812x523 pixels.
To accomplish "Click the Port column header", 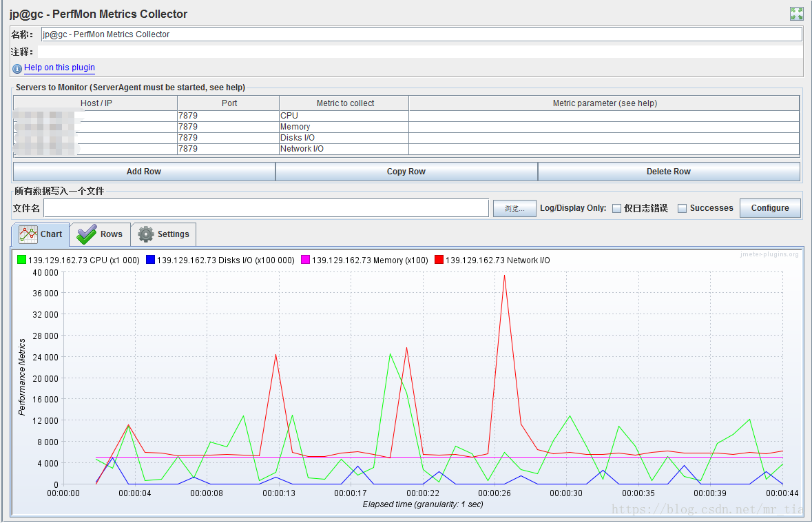I will pos(229,103).
